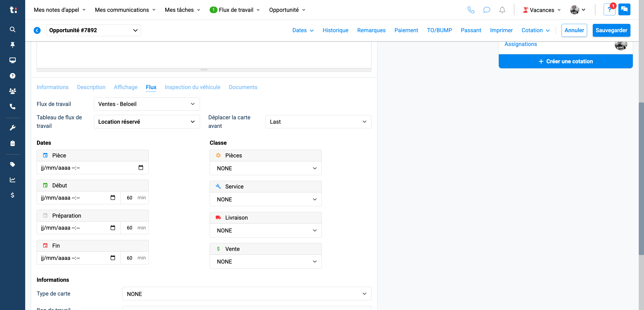Open the wrench tools icon in sidebar

[12, 128]
